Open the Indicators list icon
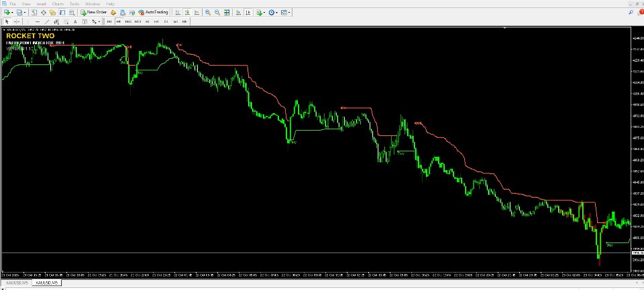644x290 pixels. point(259,12)
